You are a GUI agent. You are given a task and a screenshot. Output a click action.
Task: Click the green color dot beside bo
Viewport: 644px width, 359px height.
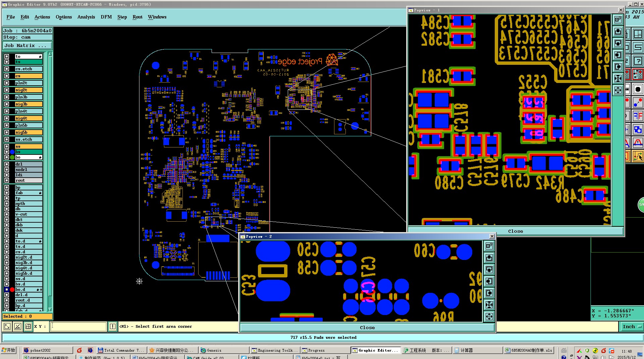(x=12, y=157)
